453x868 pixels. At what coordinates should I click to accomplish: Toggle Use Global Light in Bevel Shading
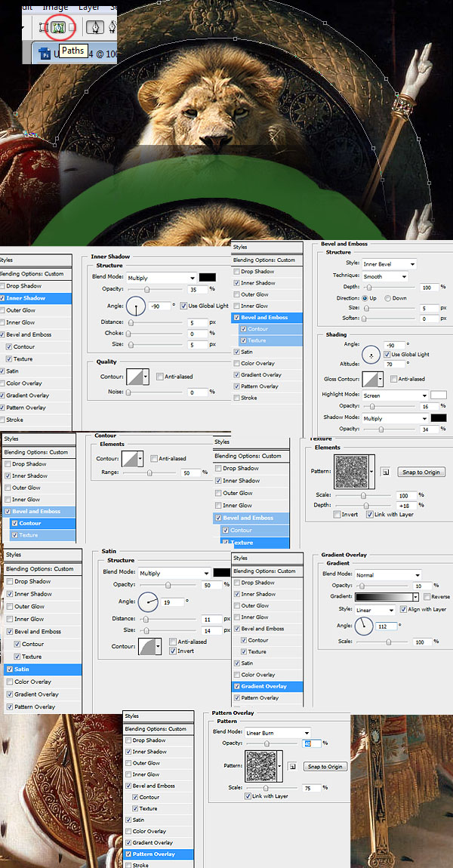387,354
